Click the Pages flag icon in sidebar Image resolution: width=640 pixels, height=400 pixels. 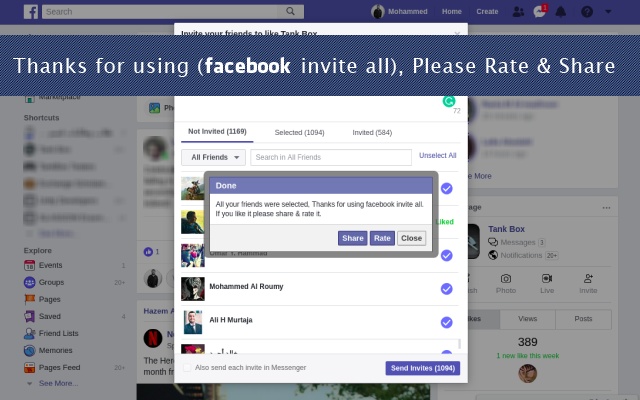(29, 299)
